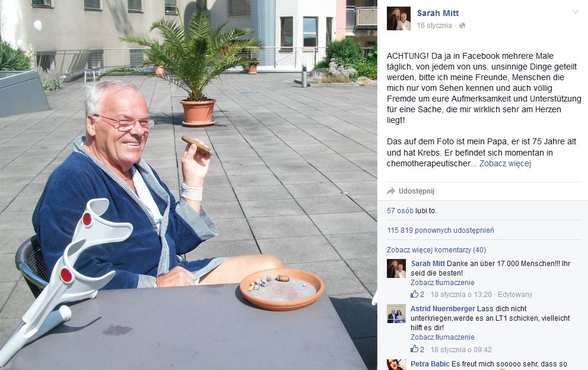Expand Zobacz więcej komentarzy (40)
Viewport: 588px width, 370px height.
coord(436,249)
